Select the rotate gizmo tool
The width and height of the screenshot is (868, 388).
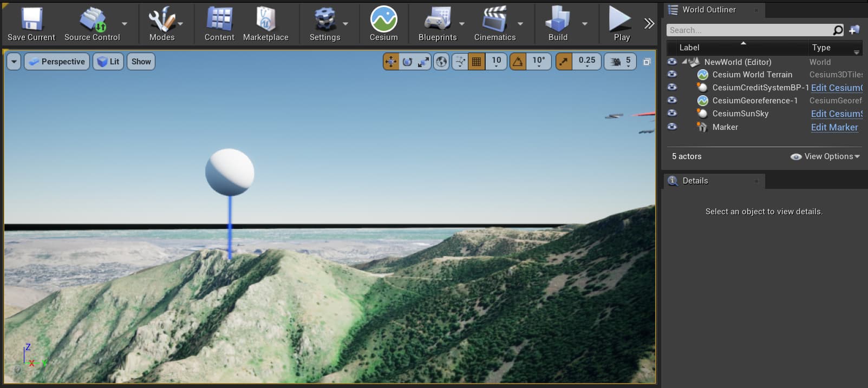tap(407, 62)
